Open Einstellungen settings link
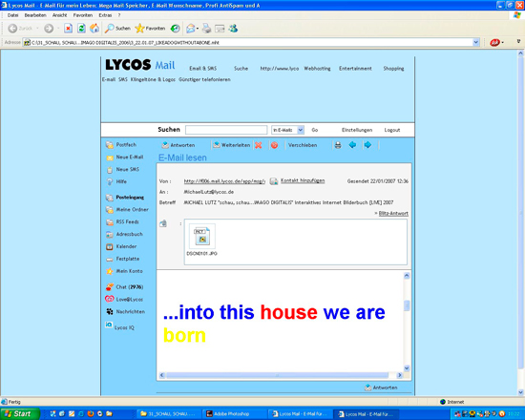Screen dimensions: 525x420 357,130
